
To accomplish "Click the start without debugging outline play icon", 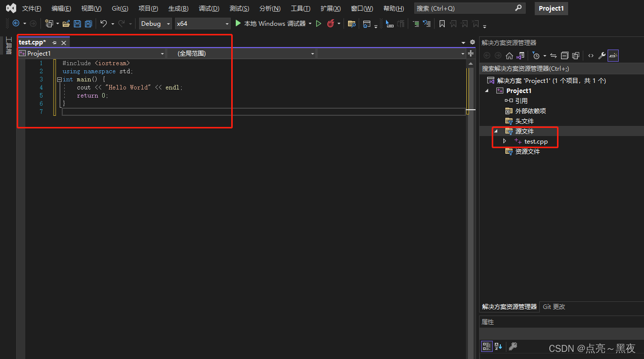I will pyautogui.click(x=319, y=23).
